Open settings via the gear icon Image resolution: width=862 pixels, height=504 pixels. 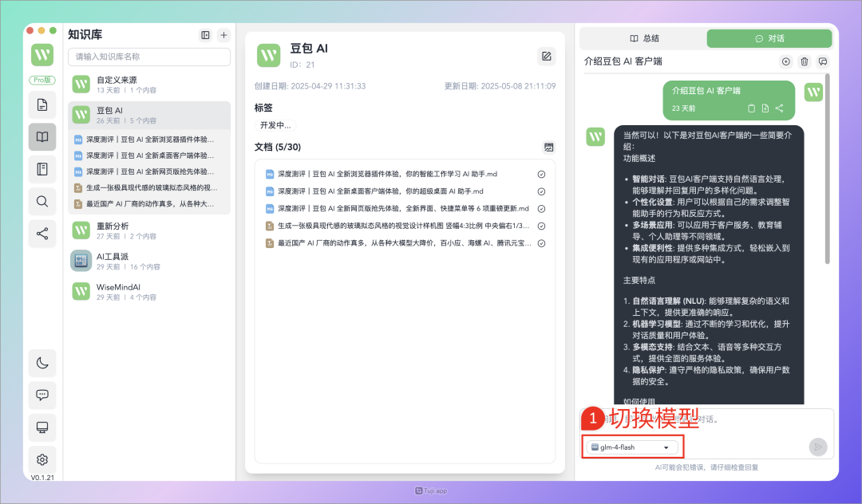[42, 459]
